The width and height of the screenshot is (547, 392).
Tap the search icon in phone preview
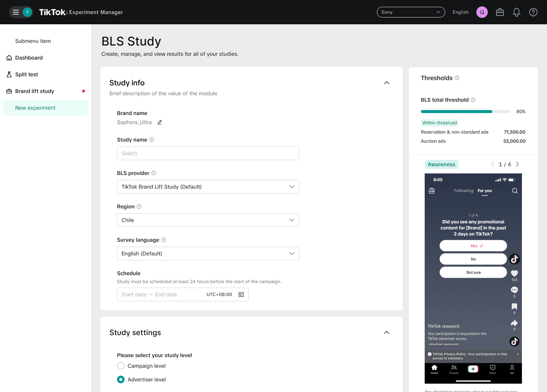click(x=515, y=190)
